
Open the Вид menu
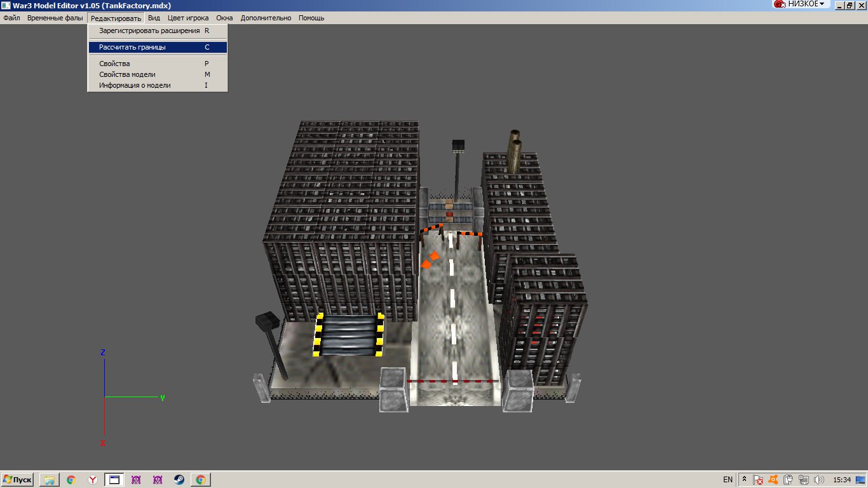pos(154,18)
